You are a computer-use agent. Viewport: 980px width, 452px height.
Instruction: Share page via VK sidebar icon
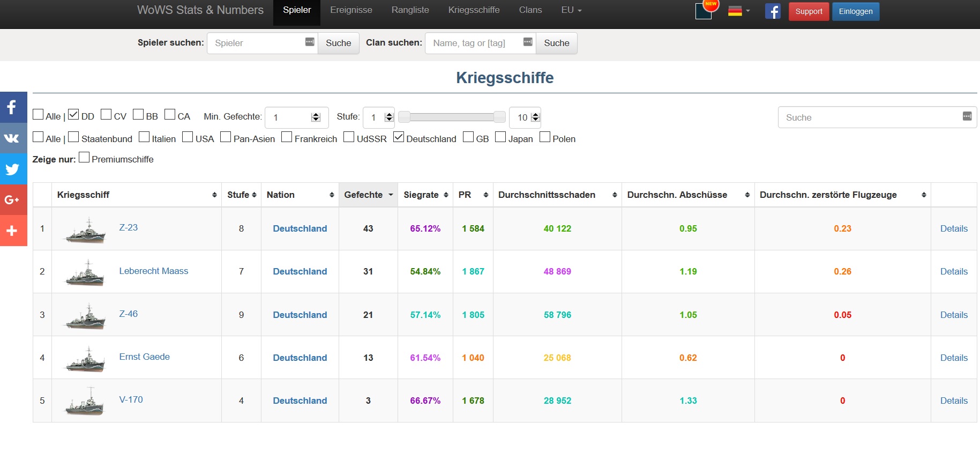point(13,138)
